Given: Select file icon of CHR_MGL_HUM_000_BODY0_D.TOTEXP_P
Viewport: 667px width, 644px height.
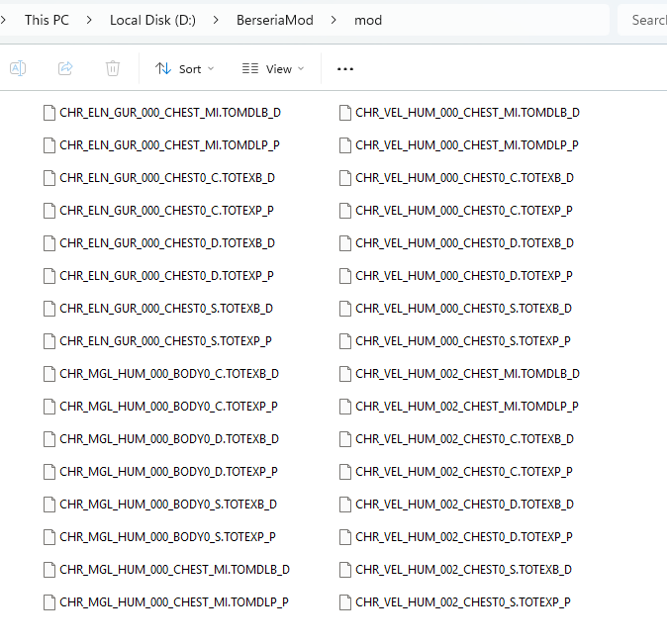Looking at the screenshot, I should point(49,472).
